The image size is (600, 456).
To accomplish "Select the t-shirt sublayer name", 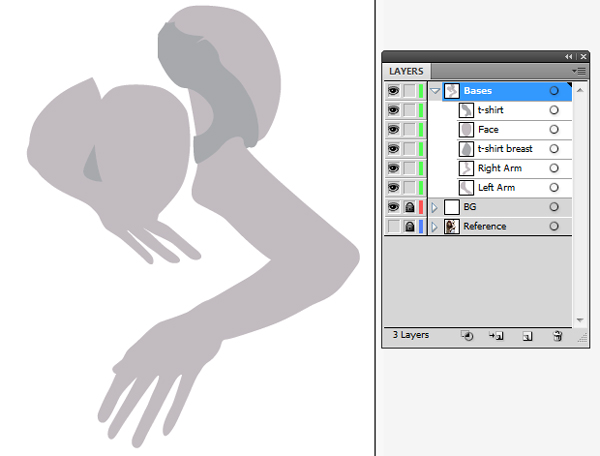I will 491,110.
